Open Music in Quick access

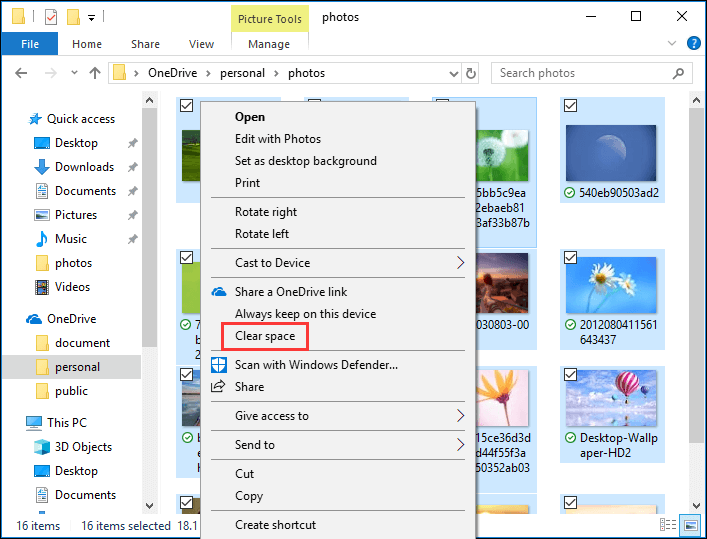71,239
